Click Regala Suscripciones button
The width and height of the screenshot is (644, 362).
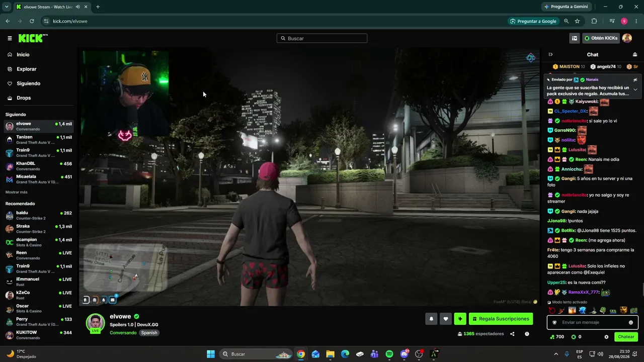point(501,319)
